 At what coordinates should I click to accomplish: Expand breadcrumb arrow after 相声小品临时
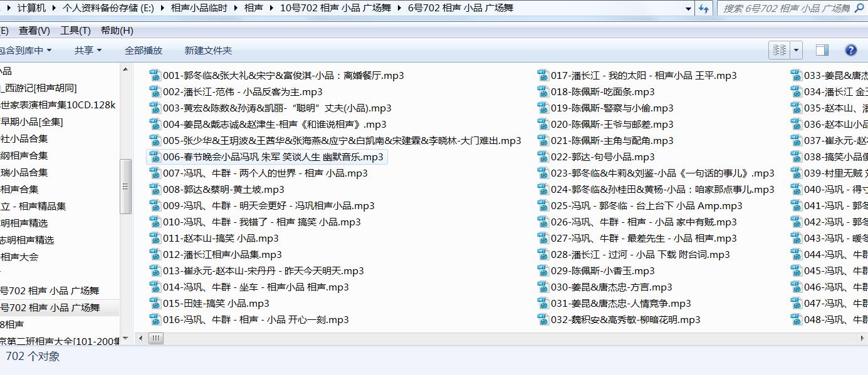[236, 8]
